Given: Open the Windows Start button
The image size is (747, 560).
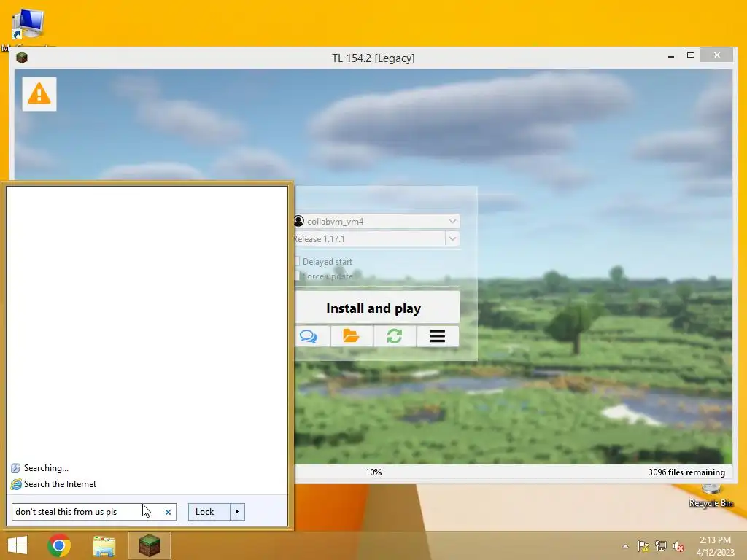Looking at the screenshot, I should point(18,545).
